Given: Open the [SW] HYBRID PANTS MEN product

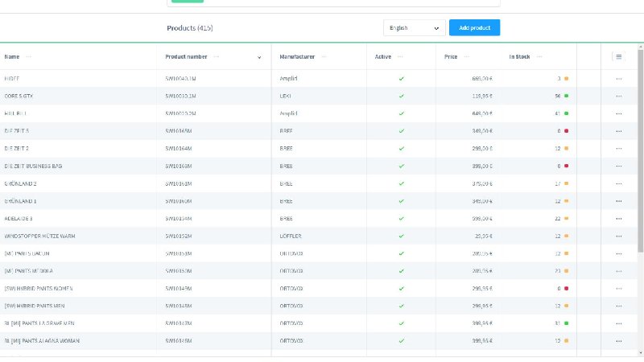Looking at the screenshot, I should [35, 306].
